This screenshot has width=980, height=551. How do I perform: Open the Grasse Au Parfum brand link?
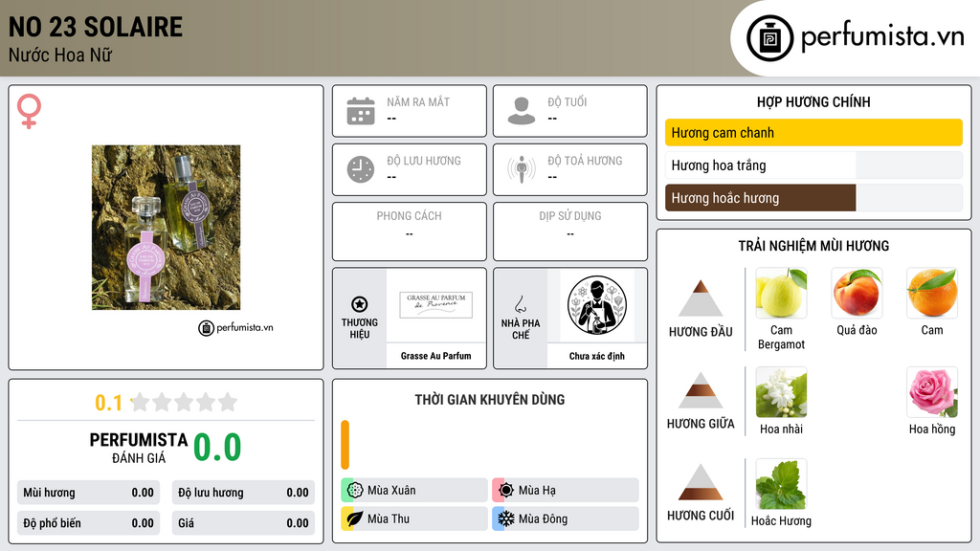(436, 356)
